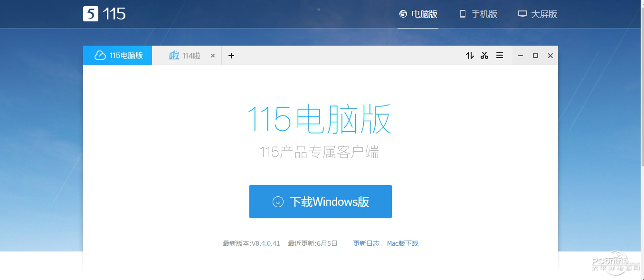
Task: Add a new tab with plus button
Action: tap(231, 56)
